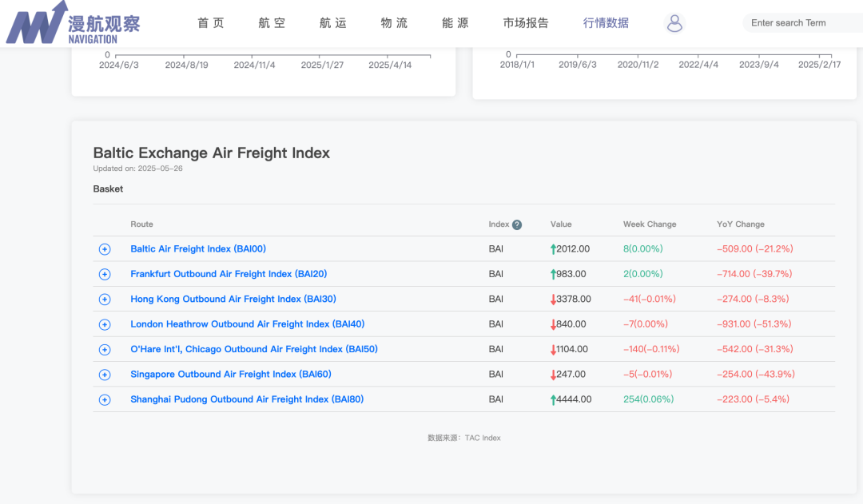The height and width of the screenshot is (504, 863).
Task: Open the user account profile icon
Action: tap(674, 23)
